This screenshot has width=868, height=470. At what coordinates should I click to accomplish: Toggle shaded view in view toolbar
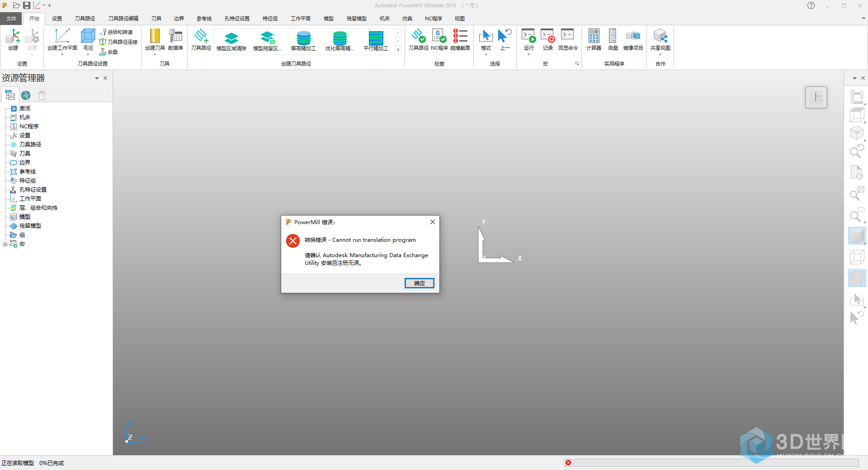coord(857,236)
